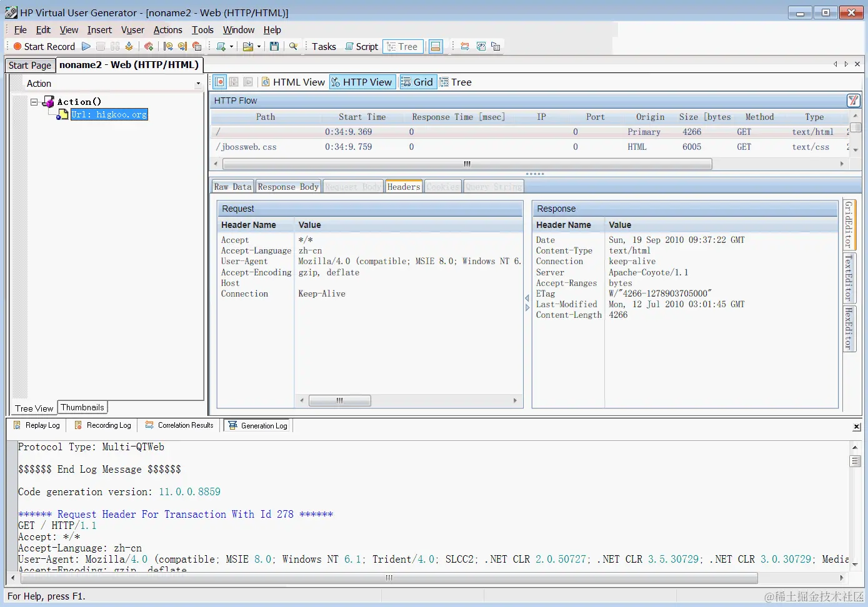Screen dimensions: 868x607
Task: Switch to HTTP View
Action: click(x=362, y=82)
